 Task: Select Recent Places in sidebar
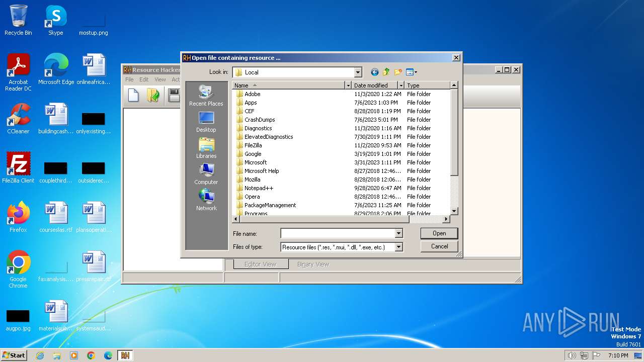206,96
